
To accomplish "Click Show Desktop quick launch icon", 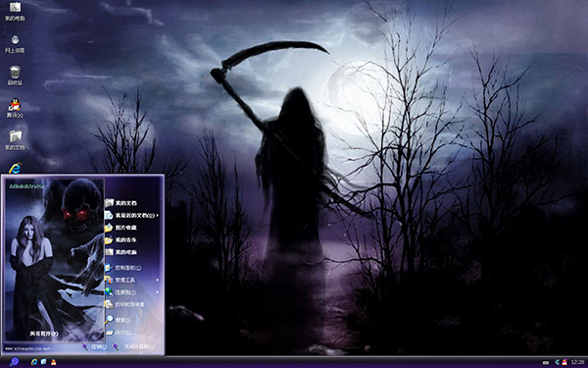I will pos(43,361).
